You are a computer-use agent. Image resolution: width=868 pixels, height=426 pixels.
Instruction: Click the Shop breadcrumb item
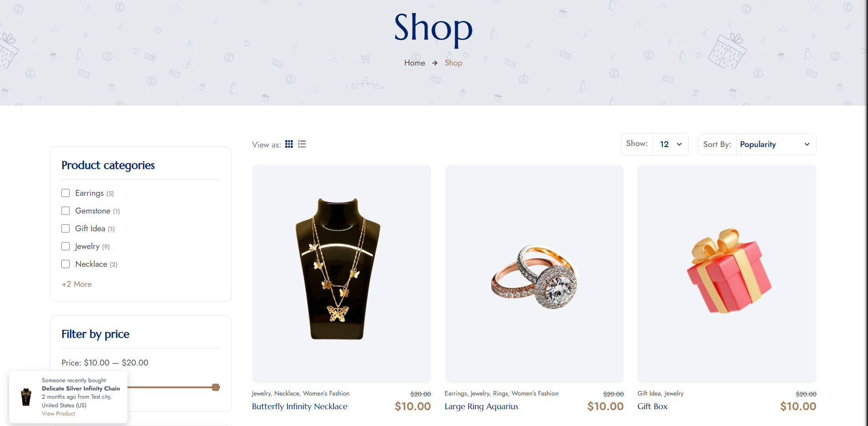click(x=453, y=63)
